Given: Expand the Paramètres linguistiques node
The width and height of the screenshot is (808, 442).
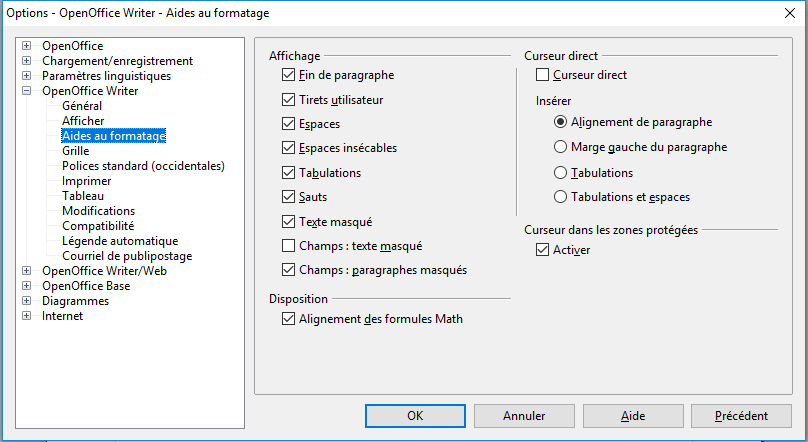Looking at the screenshot, I should pos(27,76).
